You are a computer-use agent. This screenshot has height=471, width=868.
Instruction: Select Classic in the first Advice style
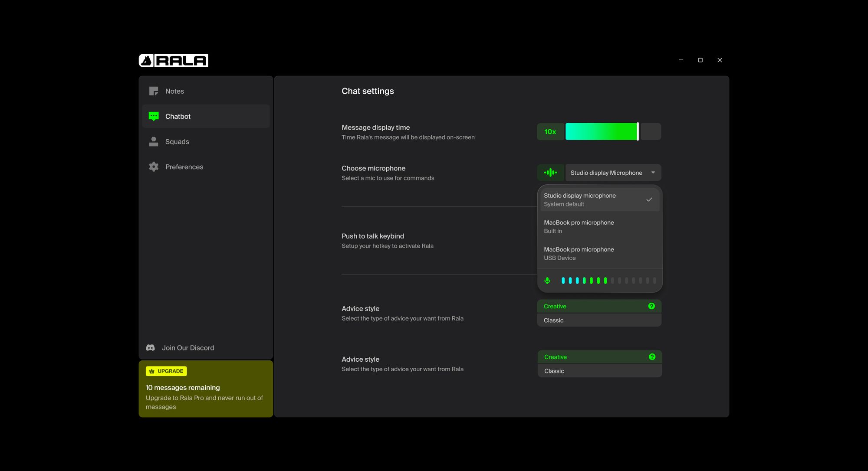point(599,321)
